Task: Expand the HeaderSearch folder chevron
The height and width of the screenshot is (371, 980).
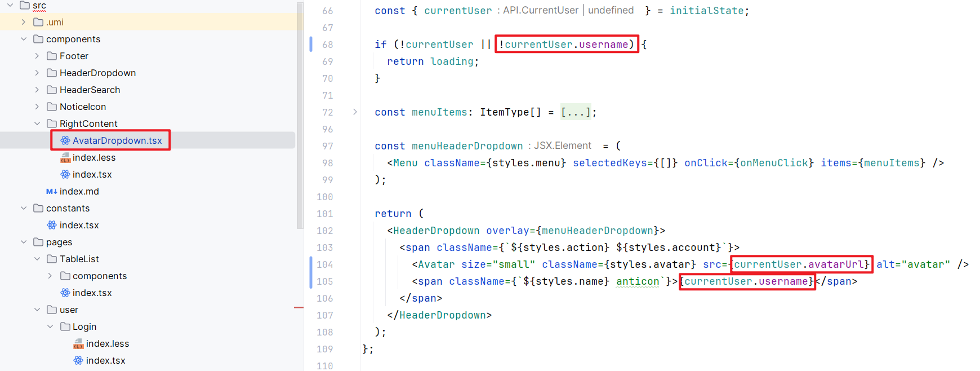Action: pos(37,90)
